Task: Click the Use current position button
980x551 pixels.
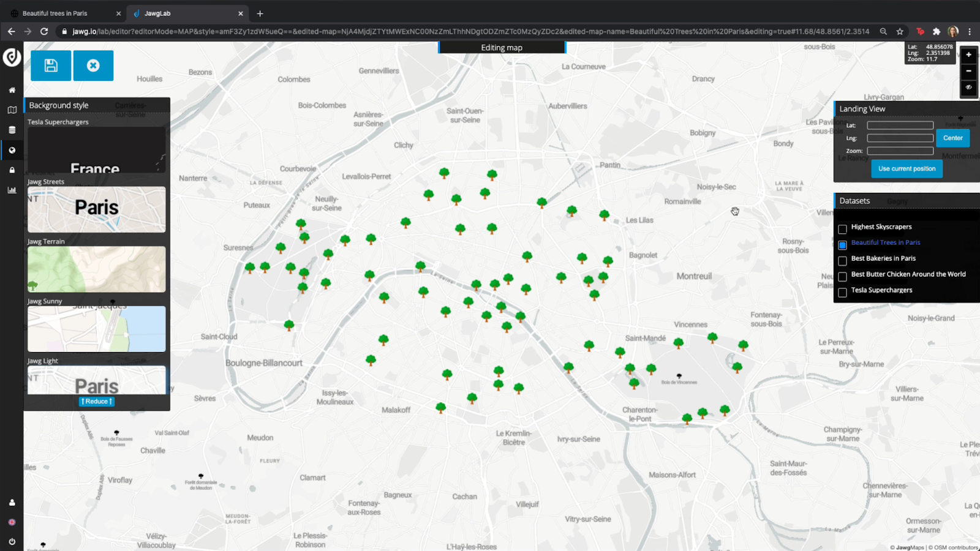Action: point(907,169)
